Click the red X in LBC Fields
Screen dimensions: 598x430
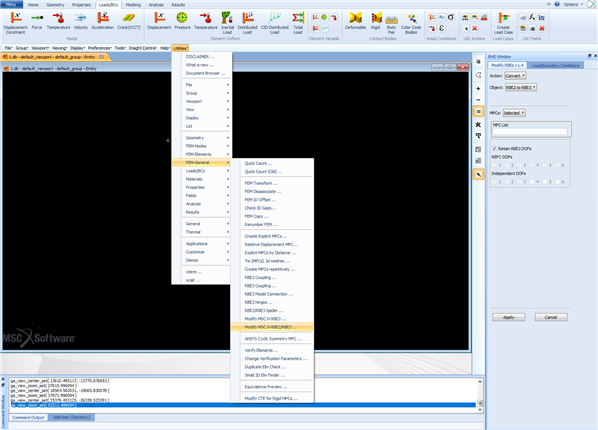[x=542, y=28]
